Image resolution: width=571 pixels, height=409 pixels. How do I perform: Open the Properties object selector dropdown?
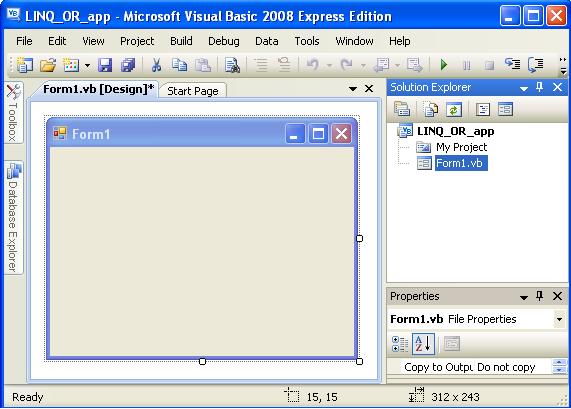pos(559,319)
